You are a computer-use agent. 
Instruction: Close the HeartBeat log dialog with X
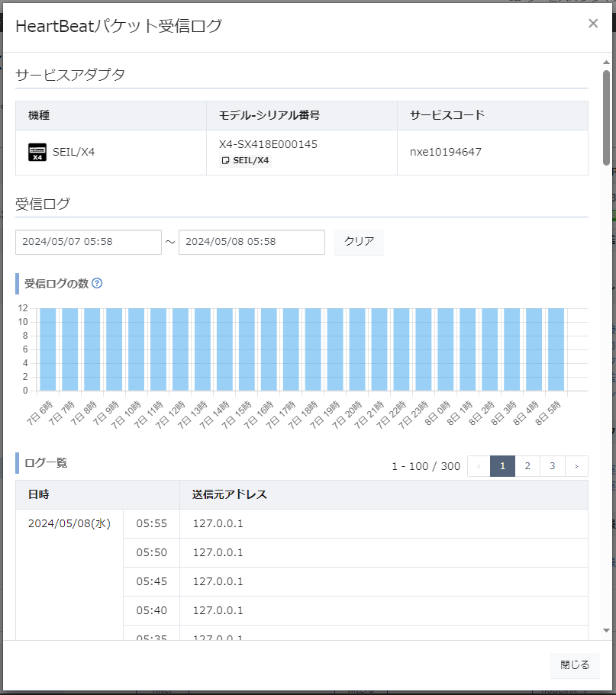click(593, 24)
